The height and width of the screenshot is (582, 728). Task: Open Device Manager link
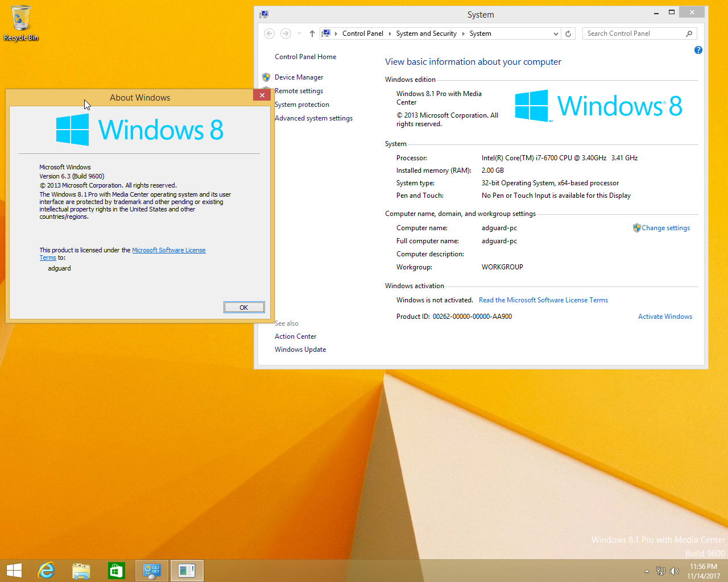coord(299,77)
